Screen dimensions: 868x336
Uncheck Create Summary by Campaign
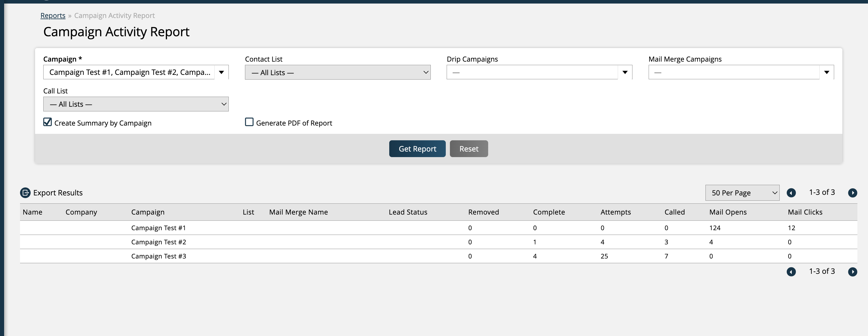coord(47,122)
